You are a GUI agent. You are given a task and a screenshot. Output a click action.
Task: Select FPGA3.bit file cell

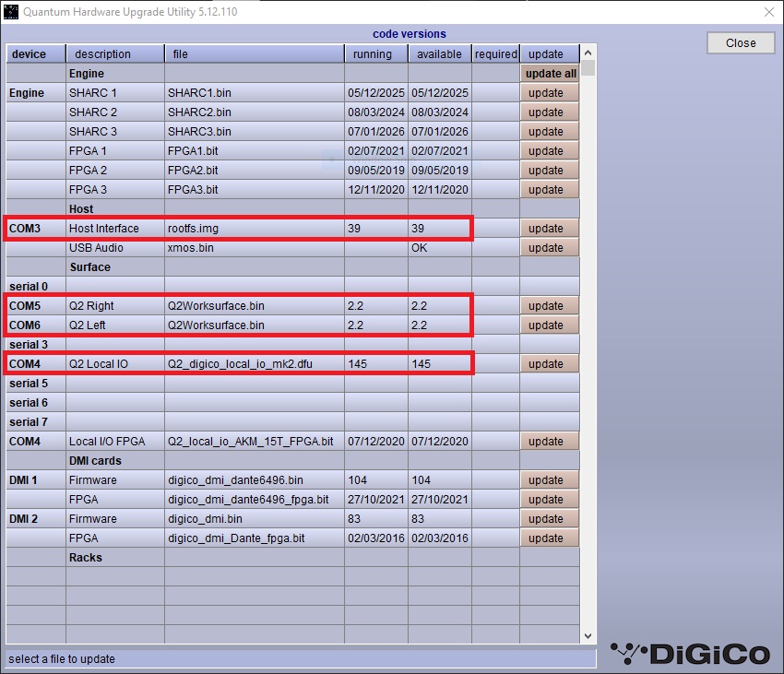click(255, 190)
